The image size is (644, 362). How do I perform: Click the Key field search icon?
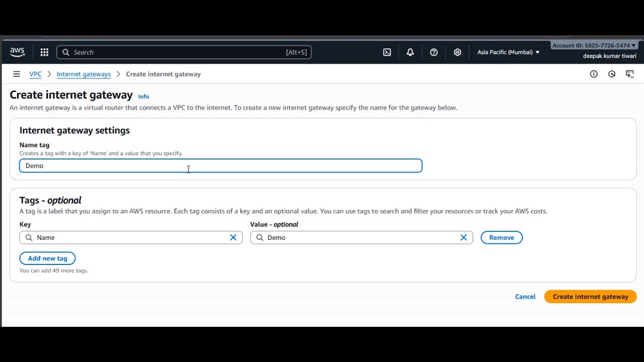point(29,237)
